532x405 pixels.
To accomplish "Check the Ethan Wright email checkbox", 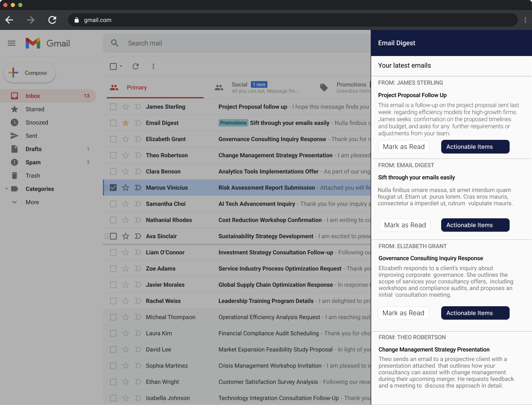I will [x=113, y=382].
